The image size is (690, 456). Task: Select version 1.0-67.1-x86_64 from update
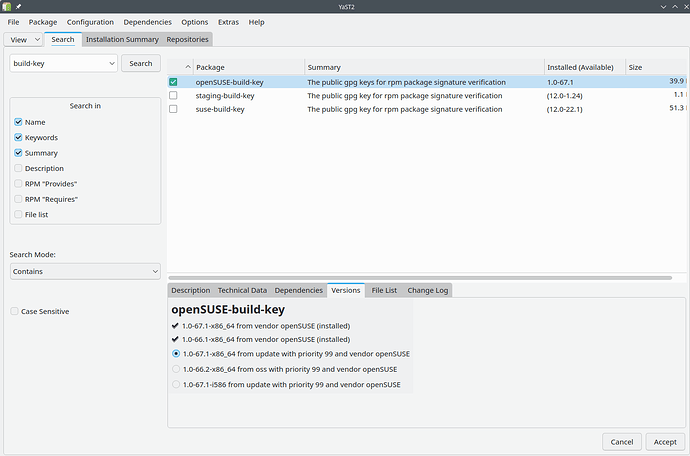[x=176, y=353]
